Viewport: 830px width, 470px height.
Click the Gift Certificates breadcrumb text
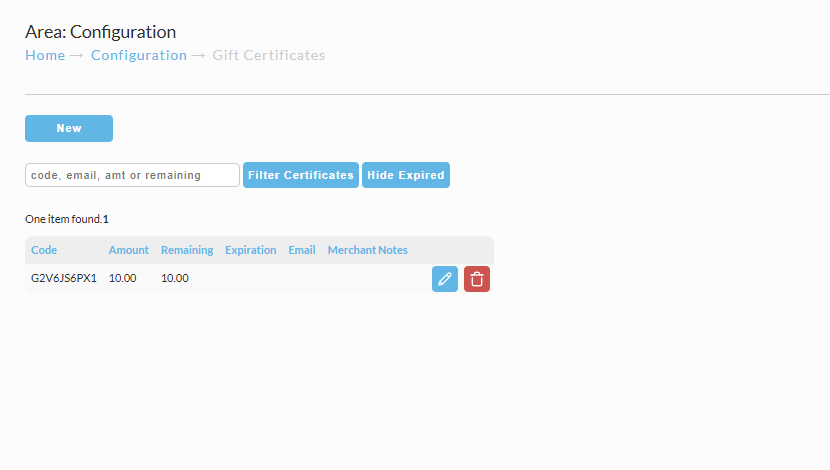click(269, 55)
